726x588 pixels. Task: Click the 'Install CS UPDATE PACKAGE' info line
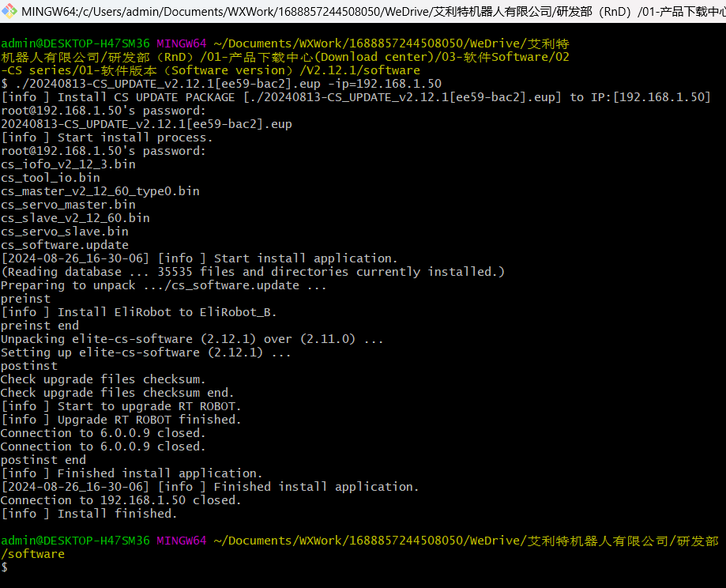point(355,97)
